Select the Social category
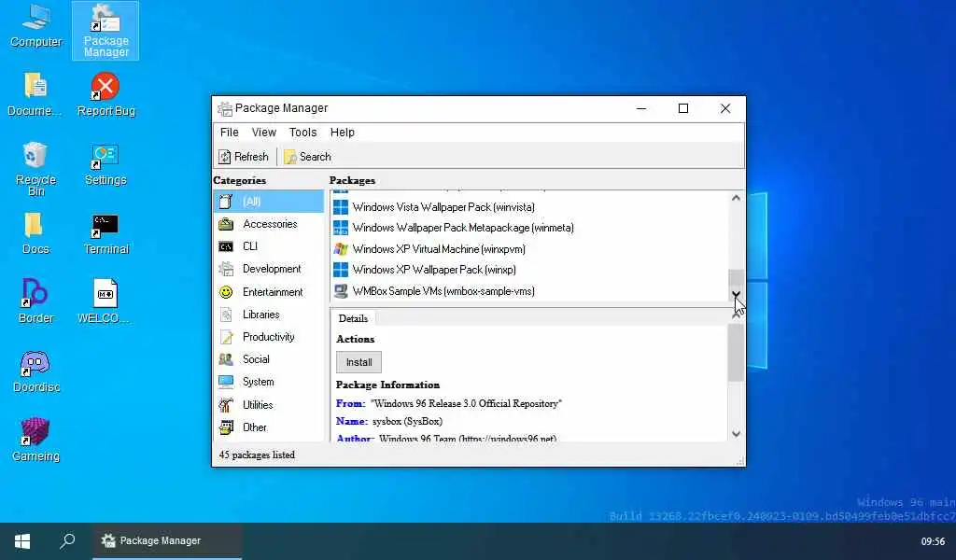The image size is (956, 560). (x=268, y=359)
